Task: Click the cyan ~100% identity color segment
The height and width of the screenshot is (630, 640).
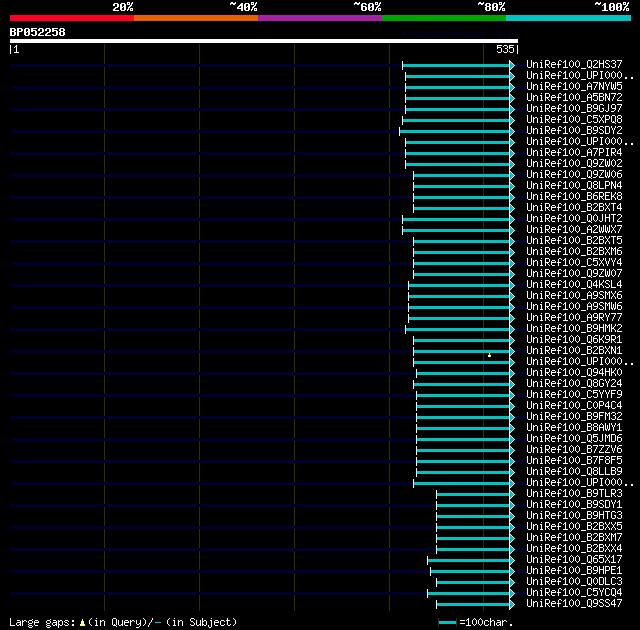Action: coord(568,18)
